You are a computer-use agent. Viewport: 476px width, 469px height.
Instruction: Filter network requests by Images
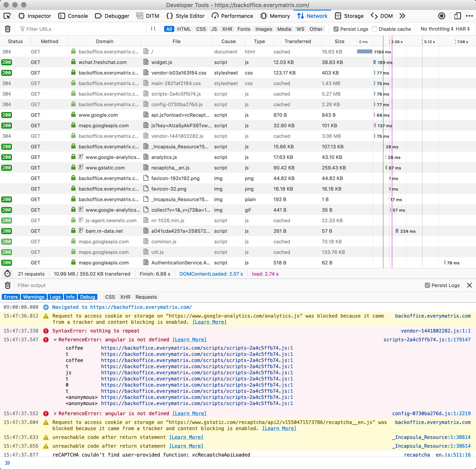(x=263, y=29)
